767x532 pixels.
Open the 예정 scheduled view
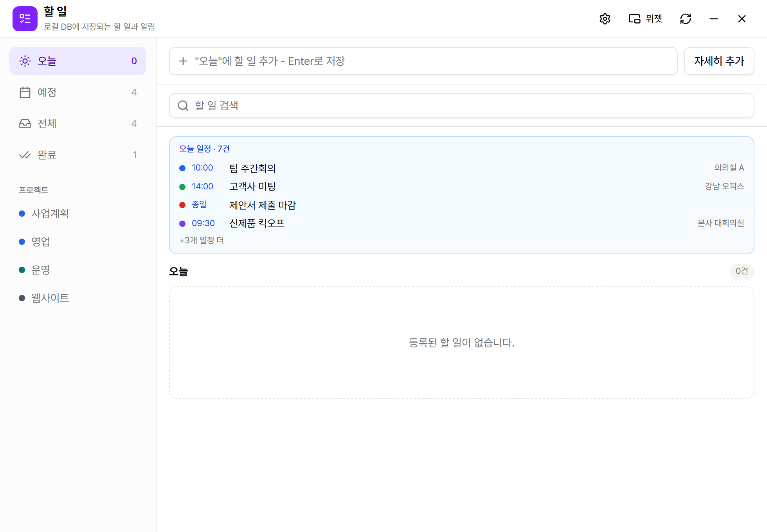click(x=78, y=92)
